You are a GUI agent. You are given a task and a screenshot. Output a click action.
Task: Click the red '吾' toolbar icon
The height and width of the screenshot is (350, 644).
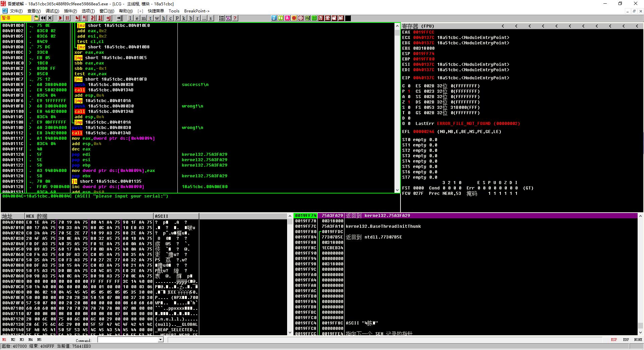point(321,18)
